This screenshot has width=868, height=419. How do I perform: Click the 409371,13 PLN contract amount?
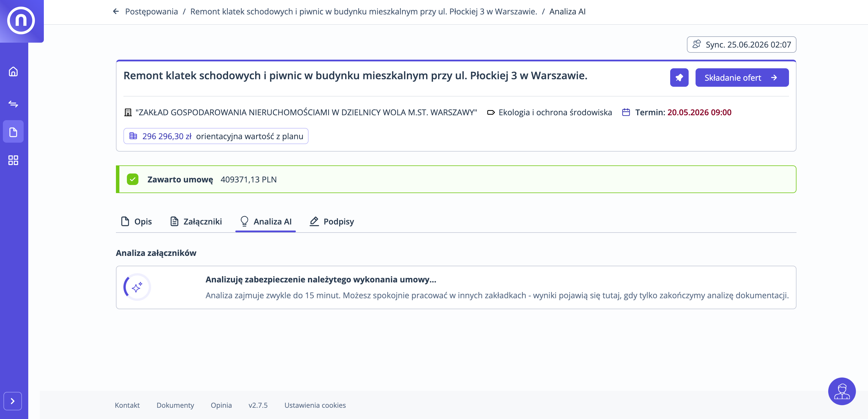248,180
